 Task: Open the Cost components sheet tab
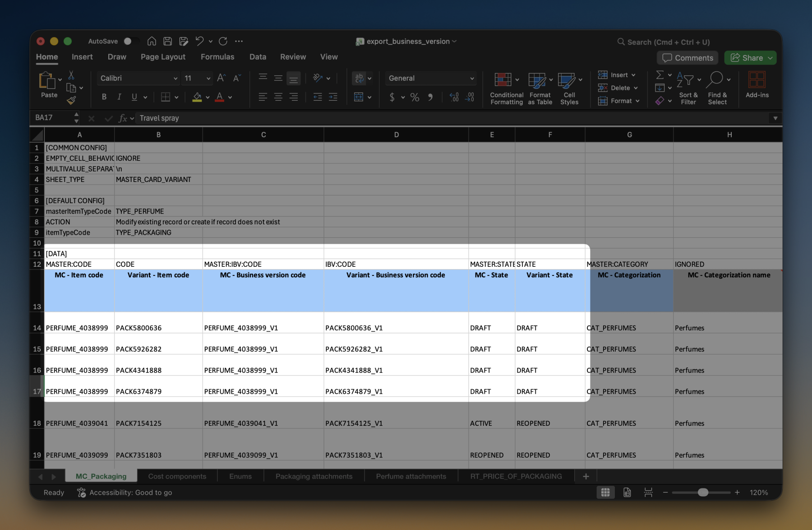coord(177,476)
